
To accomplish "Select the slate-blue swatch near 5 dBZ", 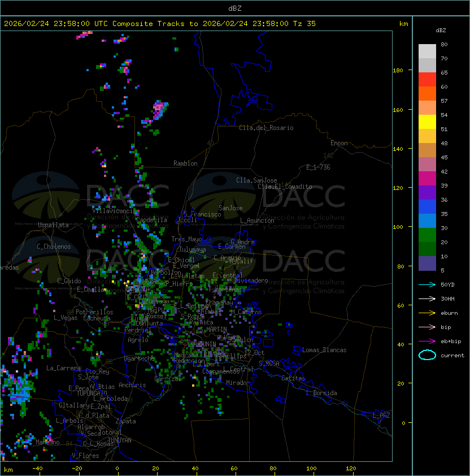I will [x=427, y=263].
